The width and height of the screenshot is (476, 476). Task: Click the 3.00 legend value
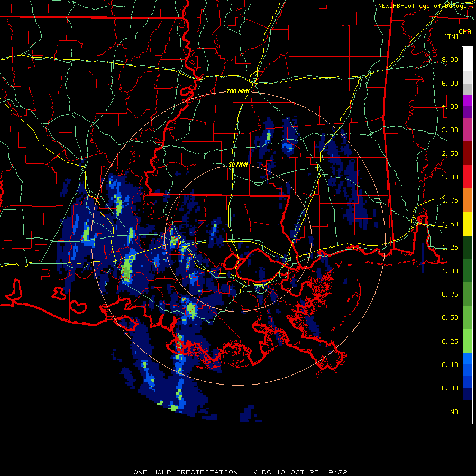tap(450, 130)
